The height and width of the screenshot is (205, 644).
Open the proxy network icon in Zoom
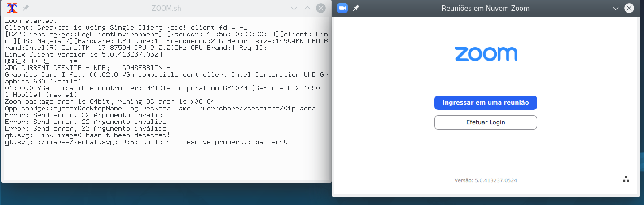click(626, 179)
